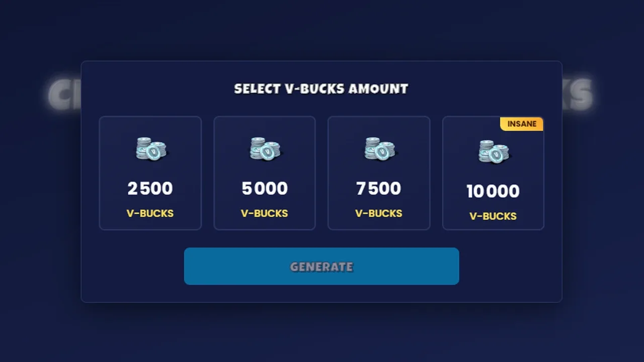The height and width of the screenshot is (362, 644).
Task: Click the coin stack icon above 10000
Action: (493, 151)
